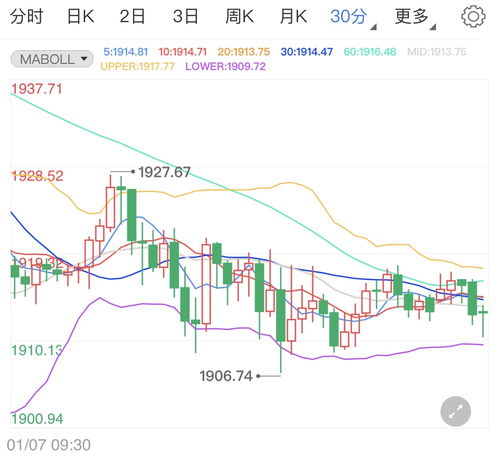Click the UPPER:1917.77 band label
This screenshot has width=499, height=464.
point(137,66)
